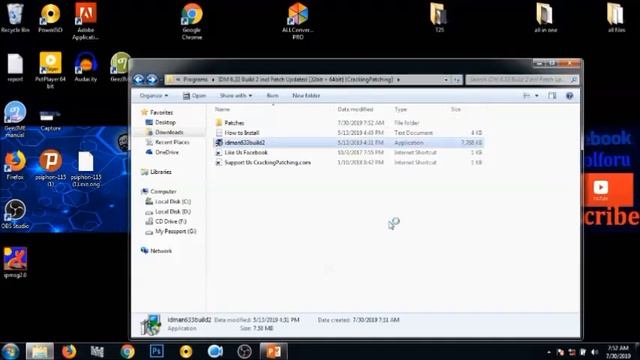Image resolution: width=640 pixels, height=360 pixels.
Task: Open Explorer help button
Action: pos(569,96)
